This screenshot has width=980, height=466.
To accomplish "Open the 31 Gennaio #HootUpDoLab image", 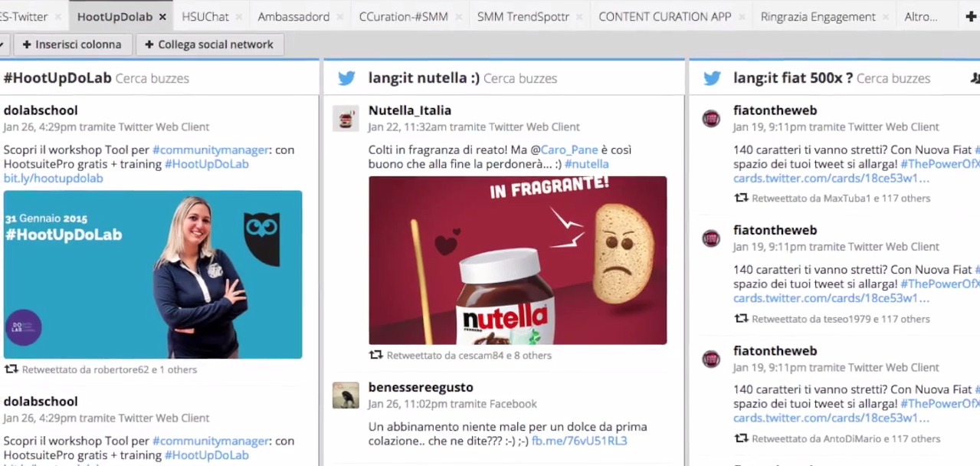I will click(x=152, y=274).
